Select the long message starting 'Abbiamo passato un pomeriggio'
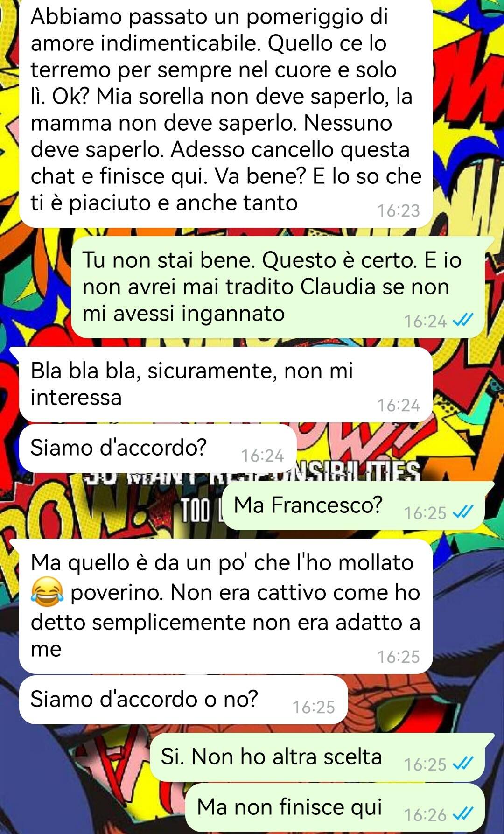This screenshot has width=504, height=834. pyautogui.click(x=226, y=112)
